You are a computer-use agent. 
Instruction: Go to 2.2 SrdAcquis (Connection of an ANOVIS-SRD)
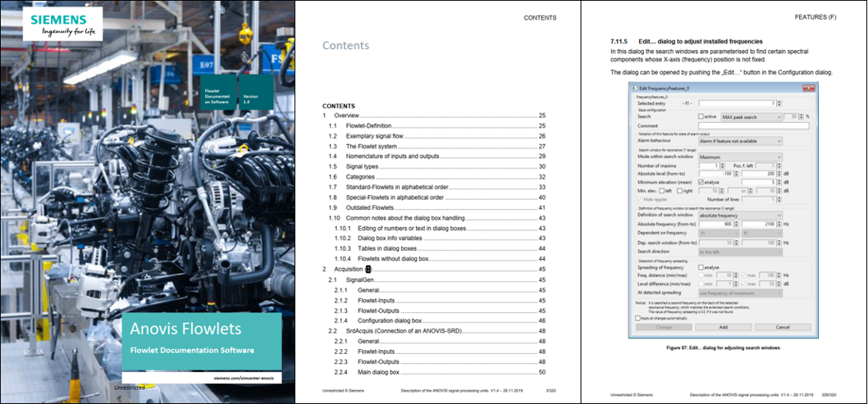[437, 331]
